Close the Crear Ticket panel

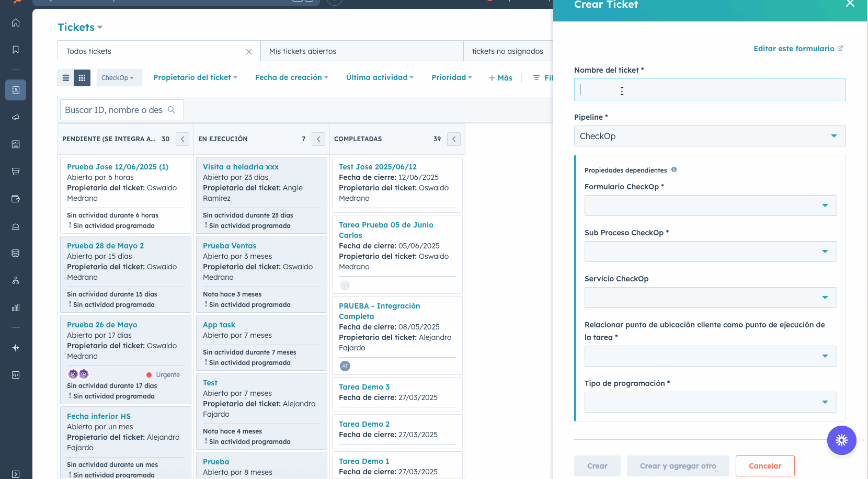pyautogui.click(x=850, y=4)
